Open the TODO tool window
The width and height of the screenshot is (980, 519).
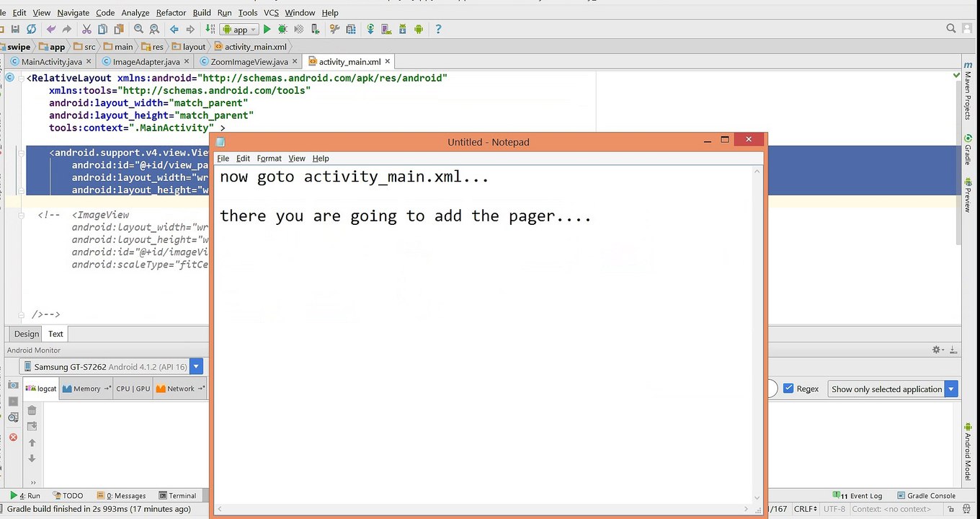point(68,496)
